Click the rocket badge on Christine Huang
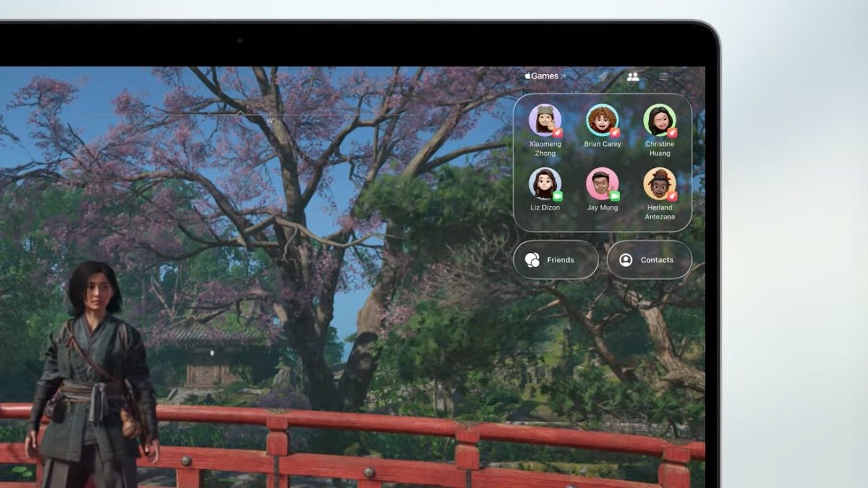 point(672,133)
